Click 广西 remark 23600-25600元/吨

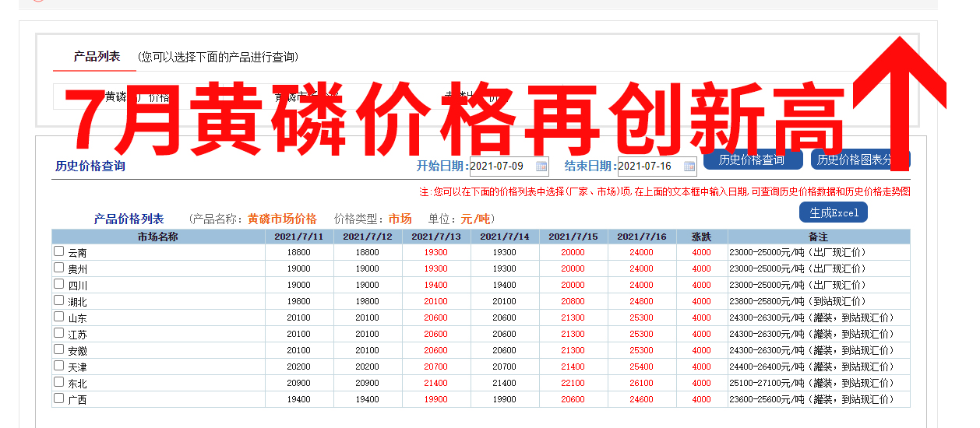coord(812,399)
